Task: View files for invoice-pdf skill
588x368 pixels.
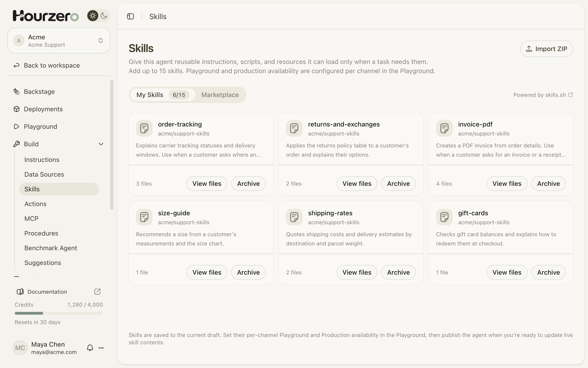Action: click(x=507, y=184)
